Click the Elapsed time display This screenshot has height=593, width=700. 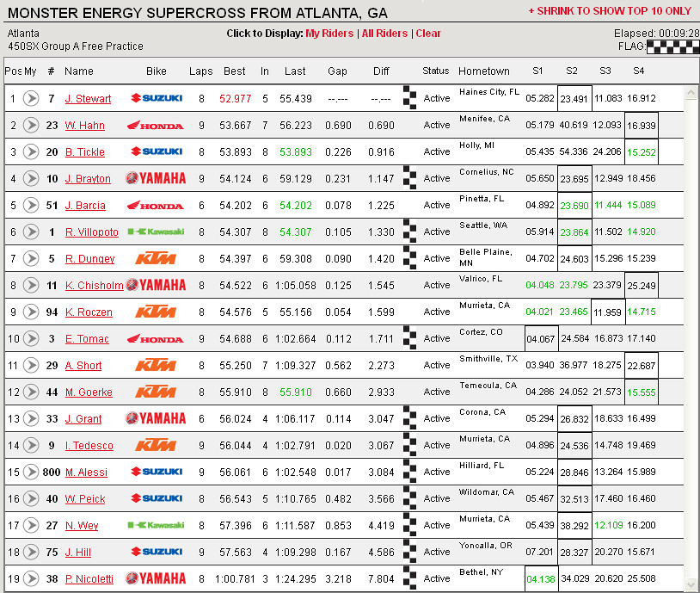[657, 34]
